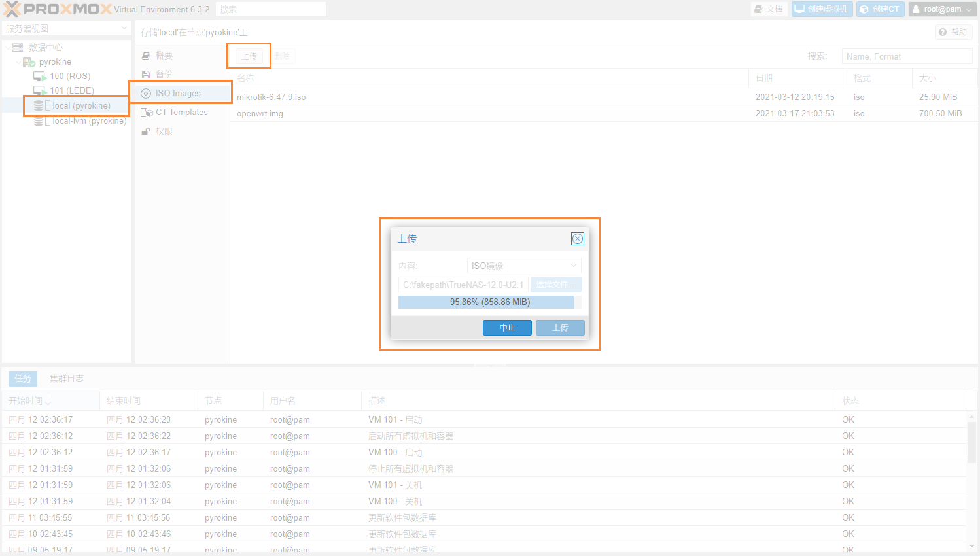Viewport: 980px width, 556px height.
Task: Open the server view (服务器视图) dropdown
Action: coord(67,29)
